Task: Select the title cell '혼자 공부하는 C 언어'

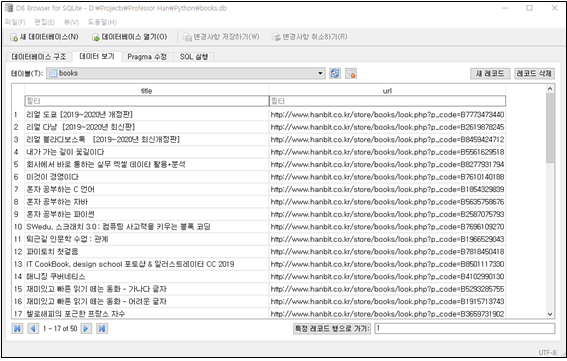Action: (146, 189)
